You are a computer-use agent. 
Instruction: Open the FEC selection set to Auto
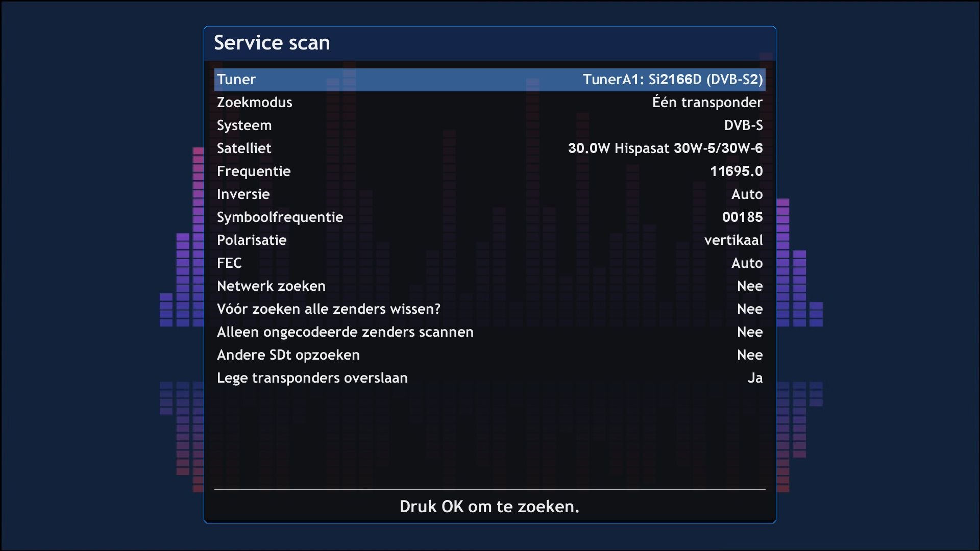(489, 263)
